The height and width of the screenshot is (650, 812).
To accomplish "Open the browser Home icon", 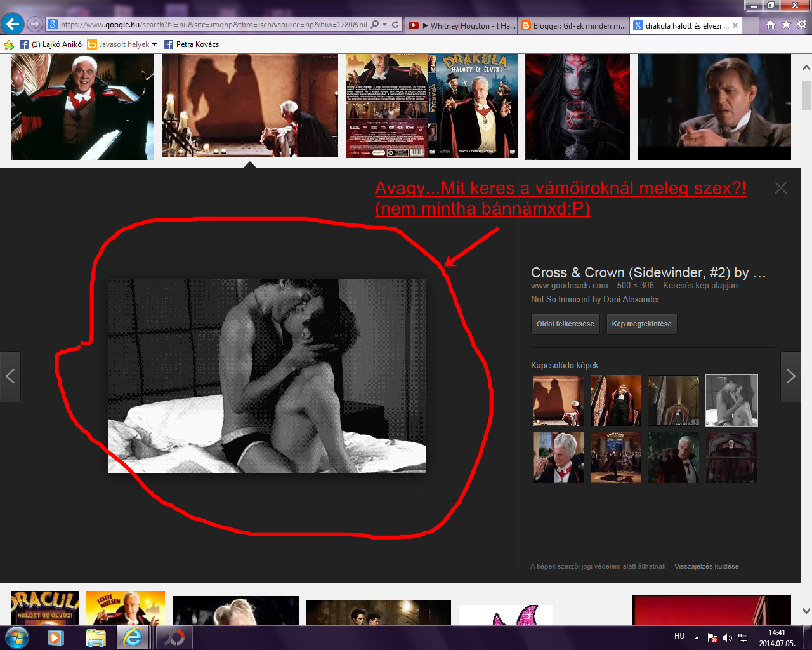I will pyautogui.click(x=770, y=25).
